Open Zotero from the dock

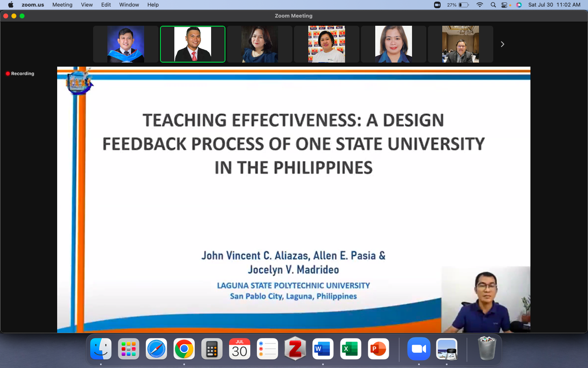point(295,349)
